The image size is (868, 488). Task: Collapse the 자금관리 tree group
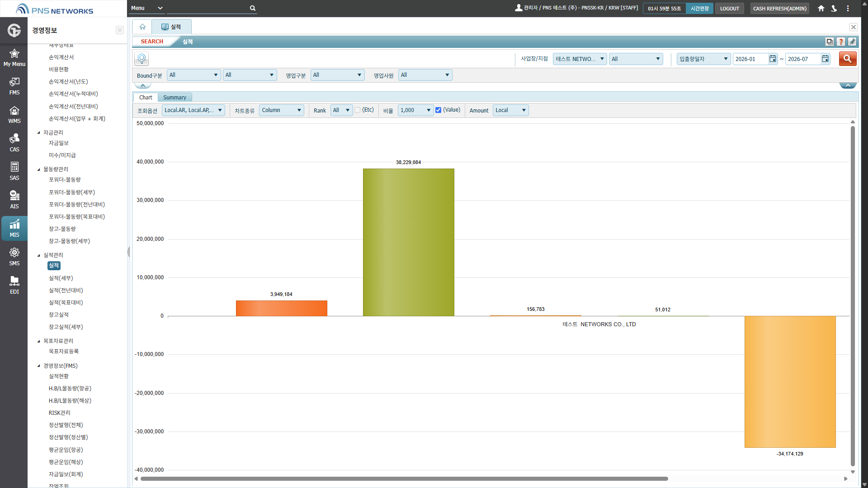click(39, 133)
